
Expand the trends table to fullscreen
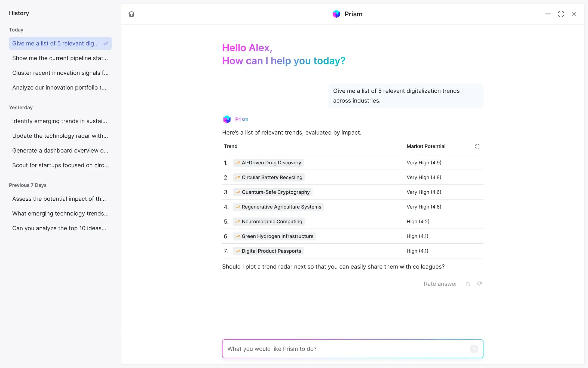click(x=477, y=146)
